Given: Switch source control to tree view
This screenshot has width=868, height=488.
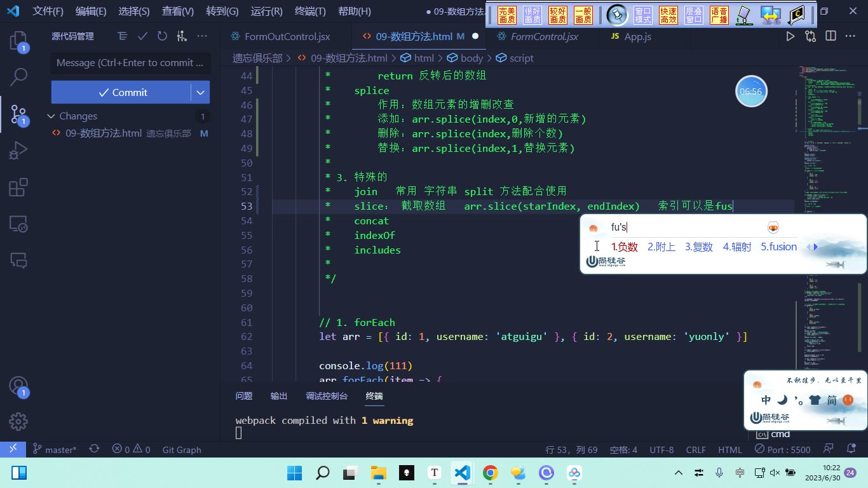Looking at the screenshot, I should pos(123,36).
